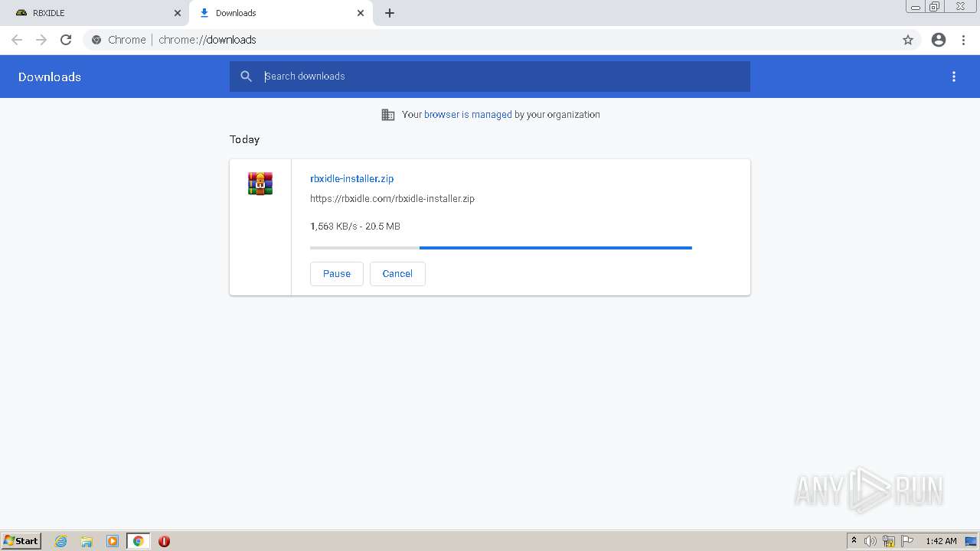Open the Downloads page more-actions menu
The image size is (980, 551).
pyautogui.click(x=954, y=77)
